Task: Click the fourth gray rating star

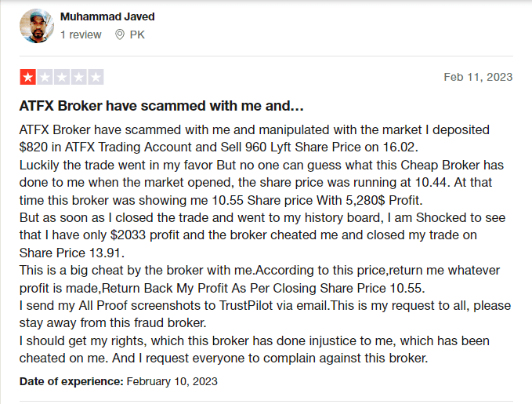Action: pos(78,77)
